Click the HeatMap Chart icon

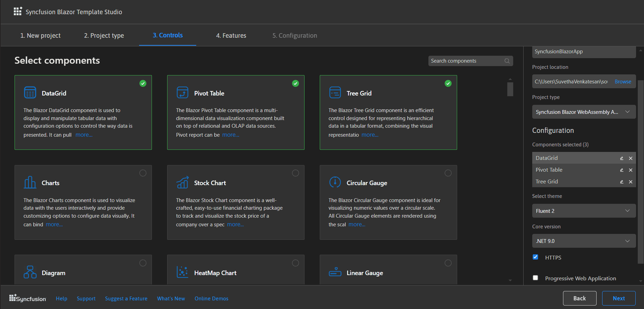pos(182,272)
